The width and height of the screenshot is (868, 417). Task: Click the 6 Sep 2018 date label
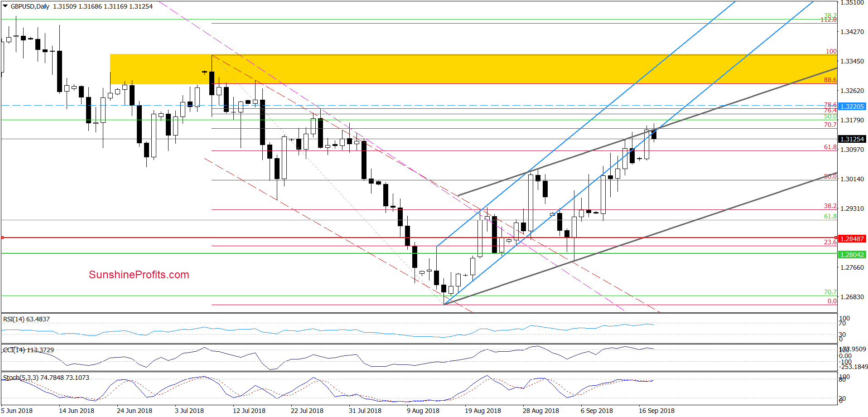[597, 411]
